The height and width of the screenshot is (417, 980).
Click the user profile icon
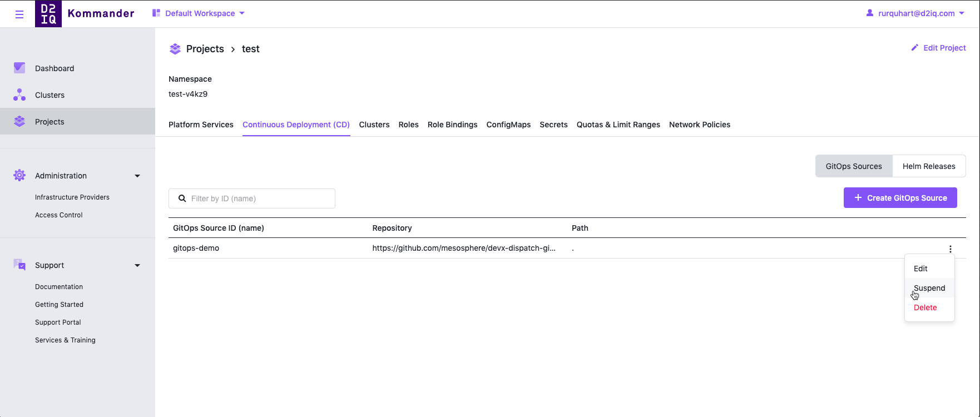[x=870, y=13]
